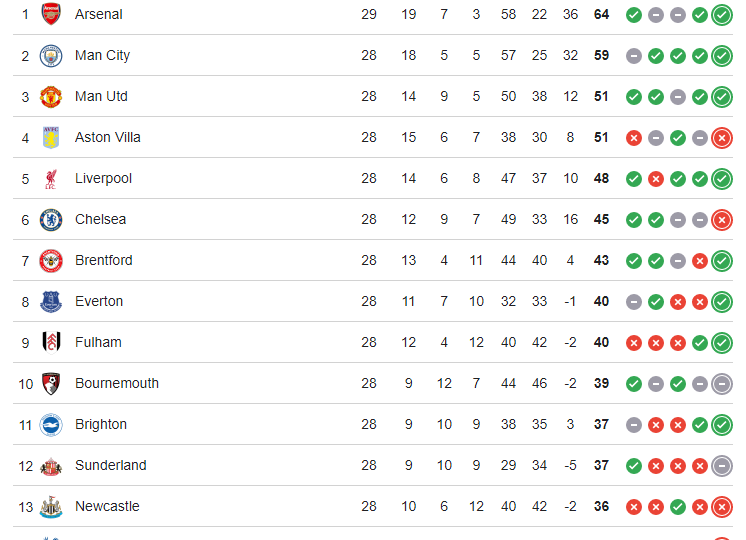Open the Bournemouth team link
This screenshot has height=540, width=746.
click(x=116, y=383)
